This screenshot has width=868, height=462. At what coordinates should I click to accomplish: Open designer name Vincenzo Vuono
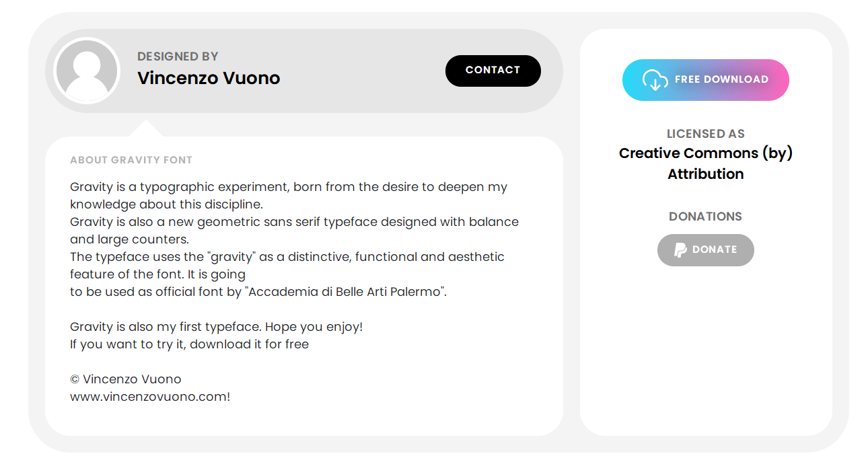[209, 78]
